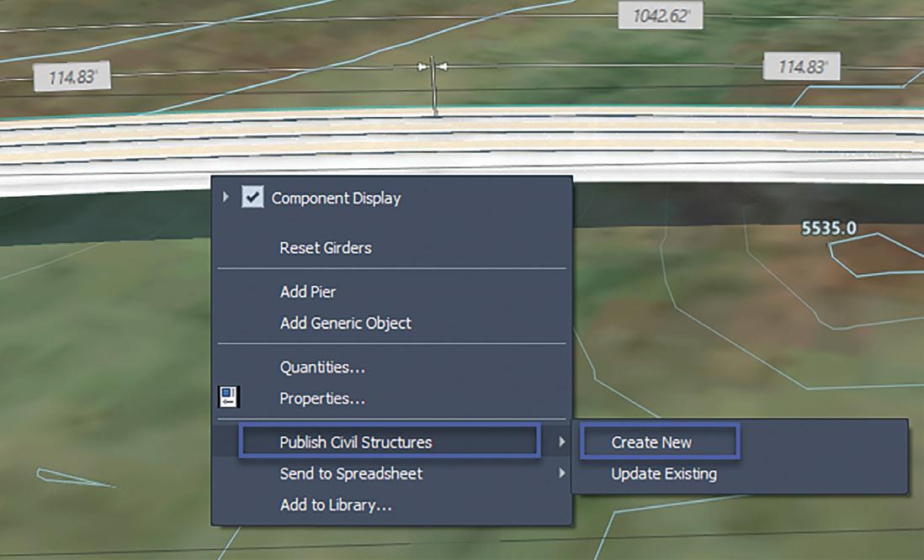Toggle the Component Display checkbox
Viewport: 924px width, 560px height.
click(252, 198)
